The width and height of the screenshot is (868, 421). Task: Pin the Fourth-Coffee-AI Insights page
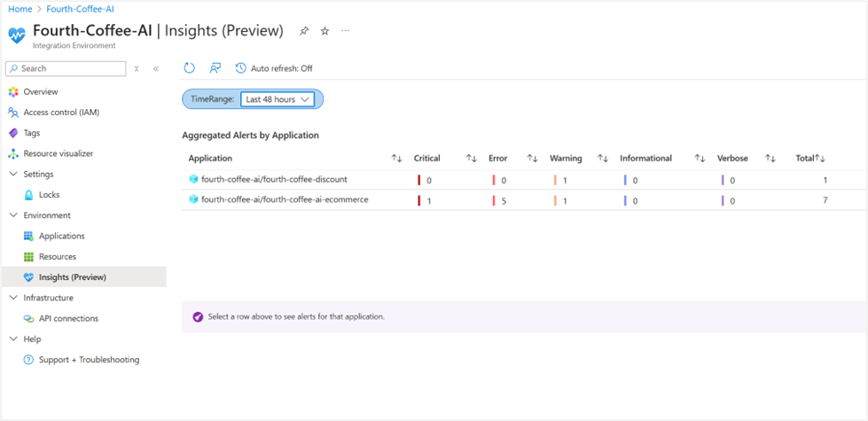pyautogui.click(x=304, y=31)
